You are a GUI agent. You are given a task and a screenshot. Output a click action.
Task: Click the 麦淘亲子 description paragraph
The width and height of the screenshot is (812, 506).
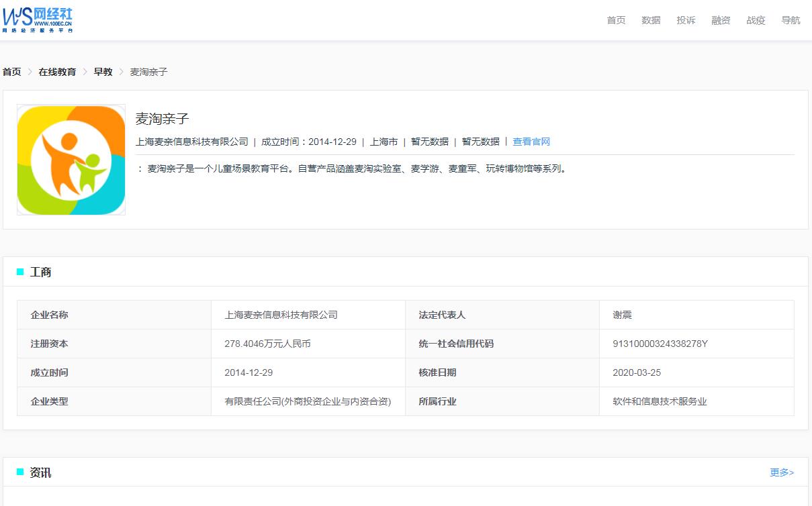352,168
